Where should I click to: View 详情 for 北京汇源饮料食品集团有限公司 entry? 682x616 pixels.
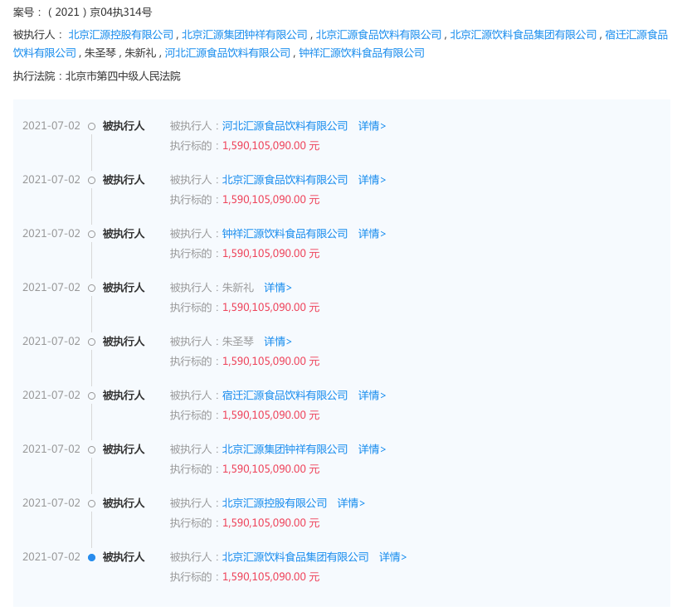tap(392, 557)
